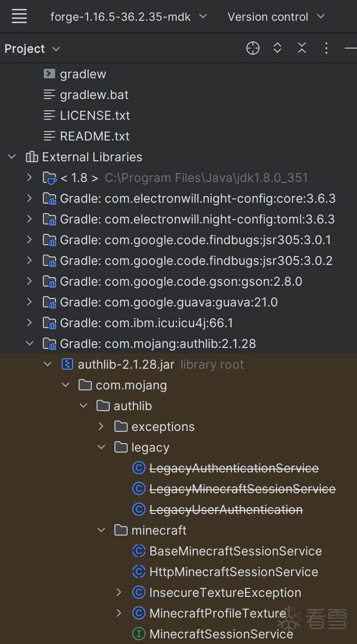Click the MinecraftSessionService interface icon

pyautogui.click(x=138, y=634)
